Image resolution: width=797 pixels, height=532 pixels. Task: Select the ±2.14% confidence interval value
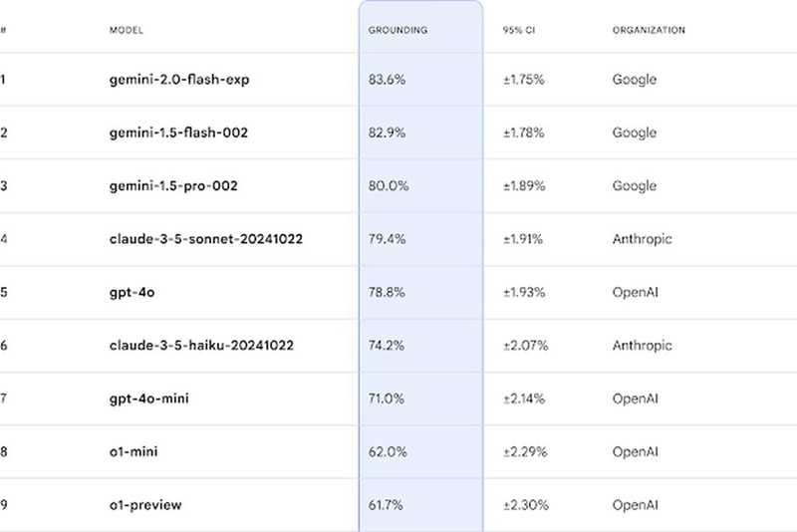524,399
